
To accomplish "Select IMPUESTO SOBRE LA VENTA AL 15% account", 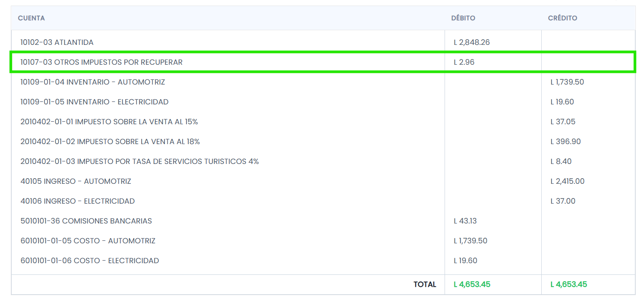I will click(109, 122).
